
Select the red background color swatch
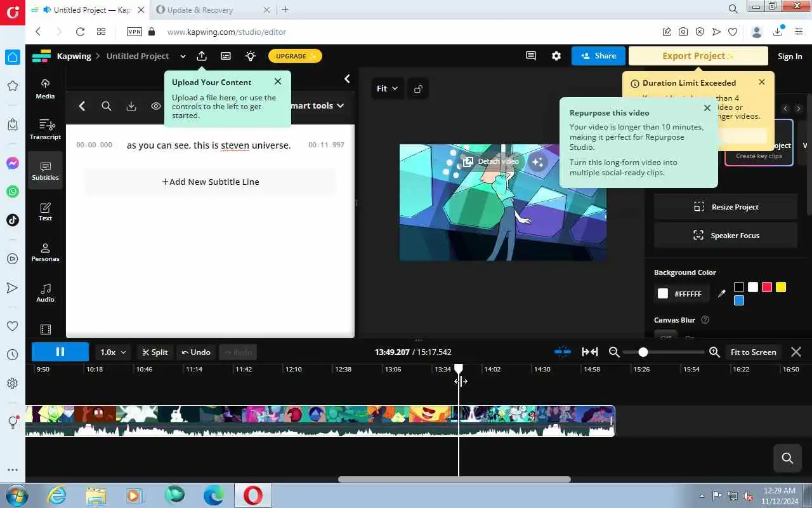pyautogui.click(x=767, y=287)
